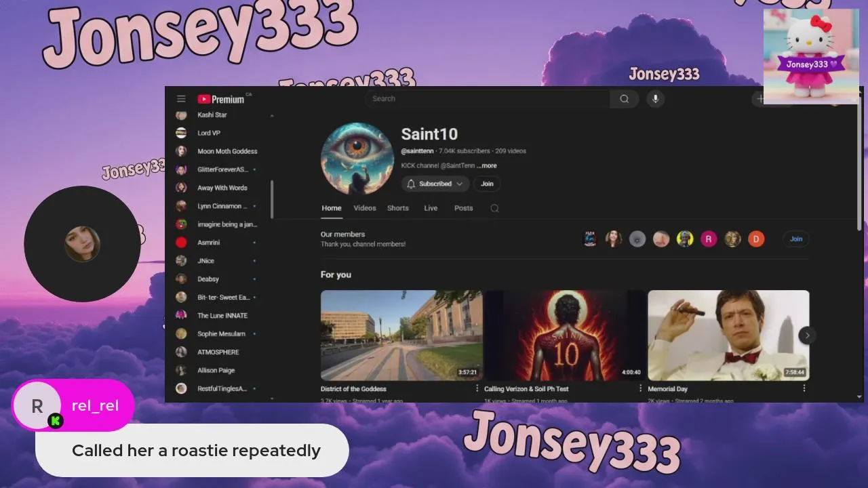Open the Create plus button
The width and height of the screenshot is (868, 488).
(760, 99)
